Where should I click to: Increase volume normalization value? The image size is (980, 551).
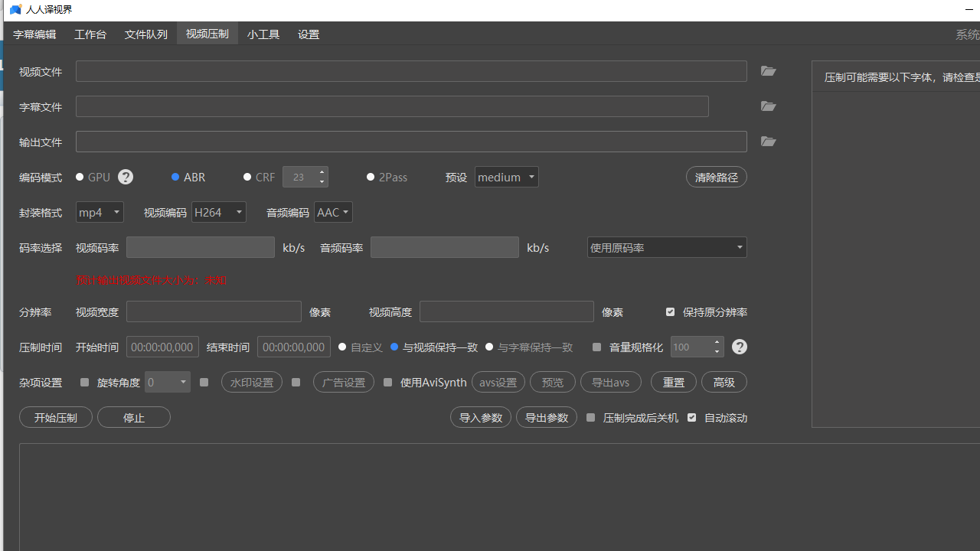coord(717,342)
